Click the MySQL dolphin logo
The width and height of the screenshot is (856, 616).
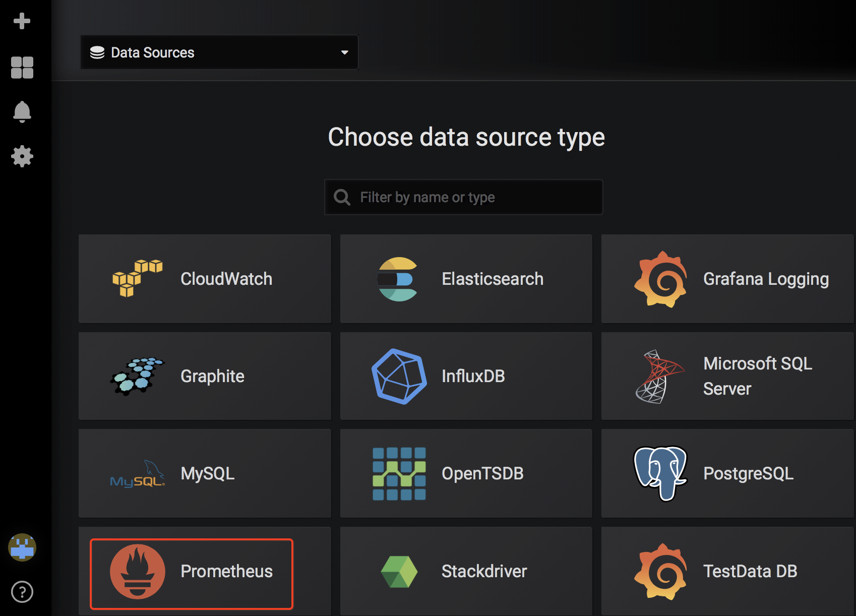(x=137, y=473)
